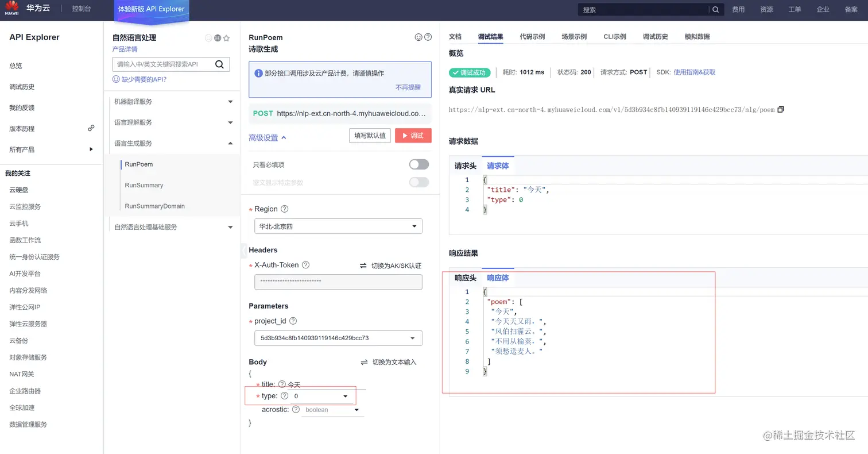The height and width of the screenshot is (454, 868).
Task: Switch to the 调试历史 tab
Action: [x=656, y=37]
